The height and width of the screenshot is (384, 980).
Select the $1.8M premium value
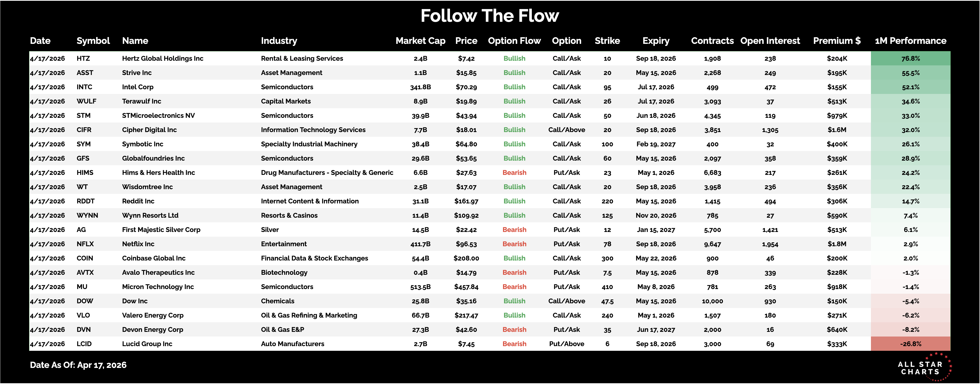coord(837,244)
